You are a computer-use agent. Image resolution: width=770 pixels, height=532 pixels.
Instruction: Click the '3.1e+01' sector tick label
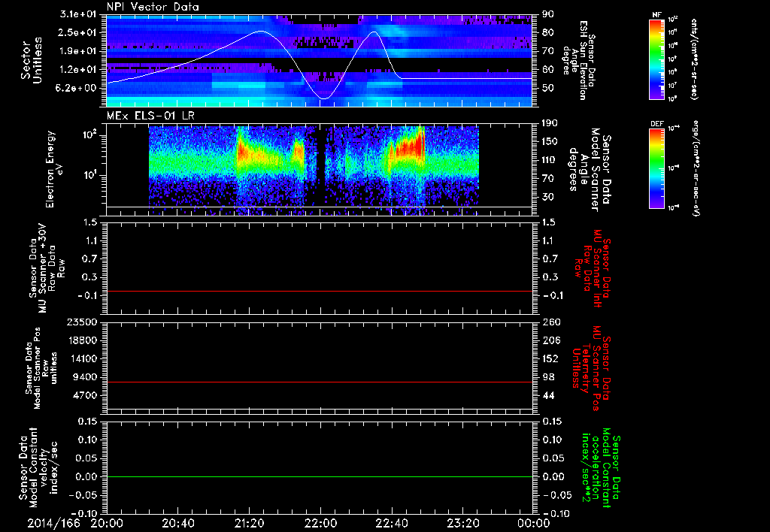click(78, 14)
